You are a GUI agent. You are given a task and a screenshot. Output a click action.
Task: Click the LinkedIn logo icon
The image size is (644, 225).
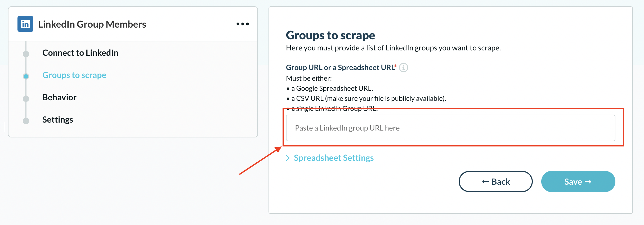(x=25, y=24)
